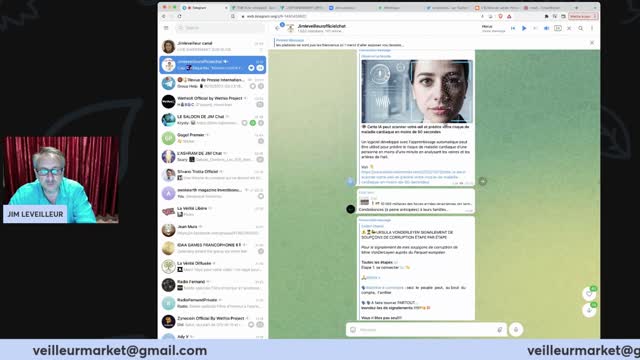
Task: Go back with the chat arrow
Action: pyautogui.click(x=278, y=28)
